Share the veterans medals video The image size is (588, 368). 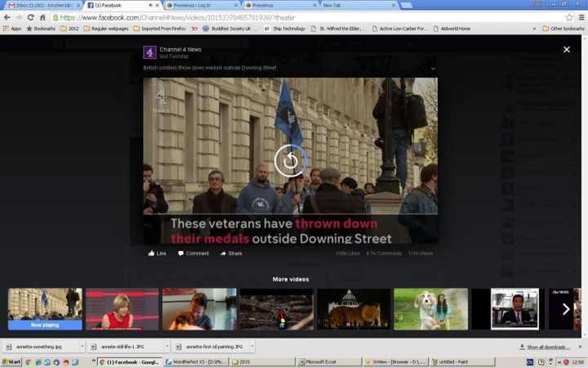[x=231, y=254]
